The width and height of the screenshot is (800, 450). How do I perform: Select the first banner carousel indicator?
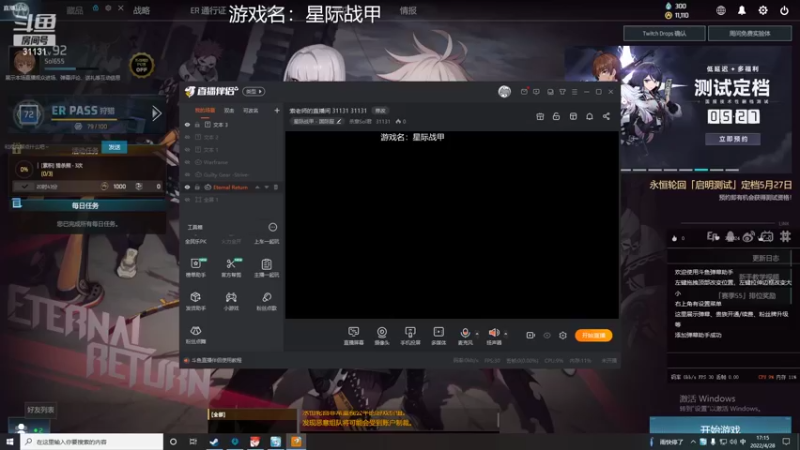pyautogui.click(x=625, y=169)
